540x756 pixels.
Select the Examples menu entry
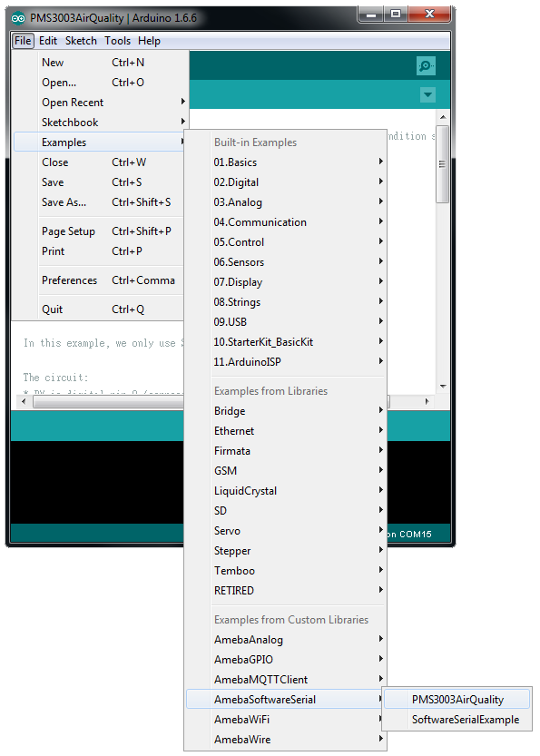tap(99, 142)
